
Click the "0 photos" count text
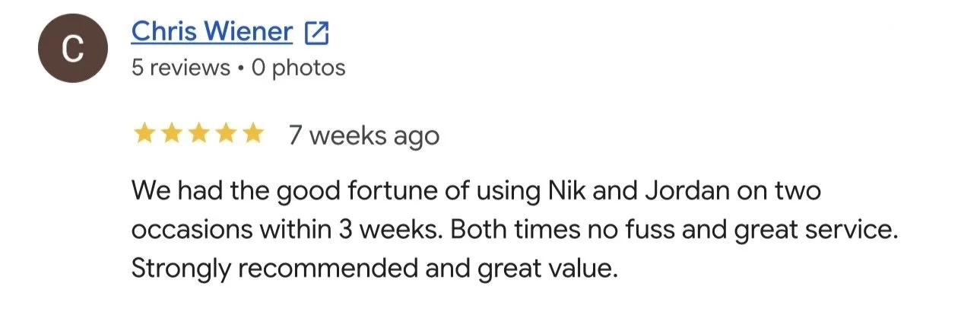point(298,68)
